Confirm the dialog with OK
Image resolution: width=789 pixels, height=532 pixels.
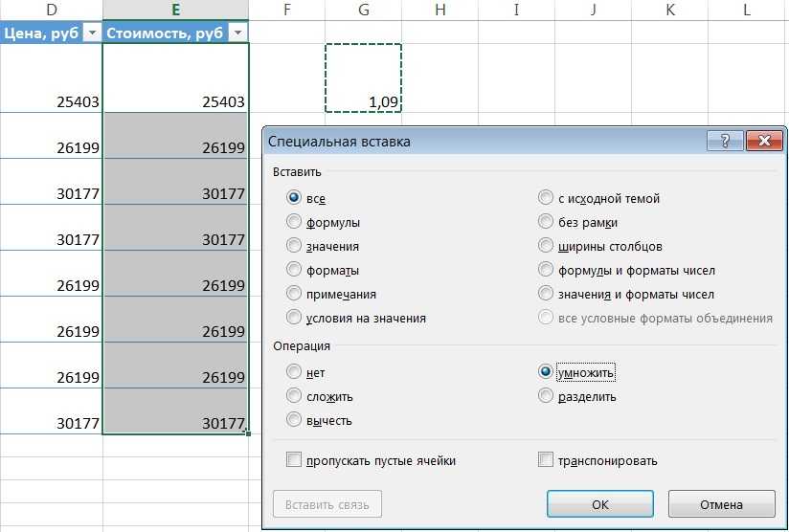click(600, 504)
